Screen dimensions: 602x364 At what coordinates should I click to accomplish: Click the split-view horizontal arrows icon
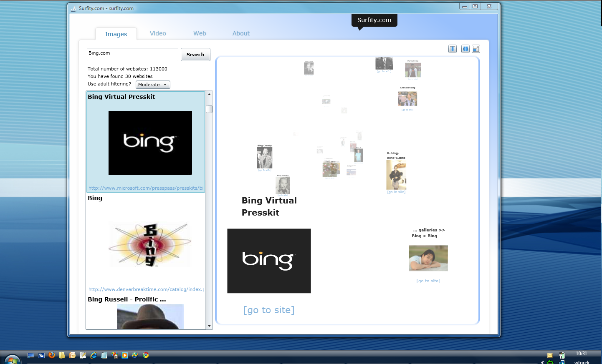point(465,49)
